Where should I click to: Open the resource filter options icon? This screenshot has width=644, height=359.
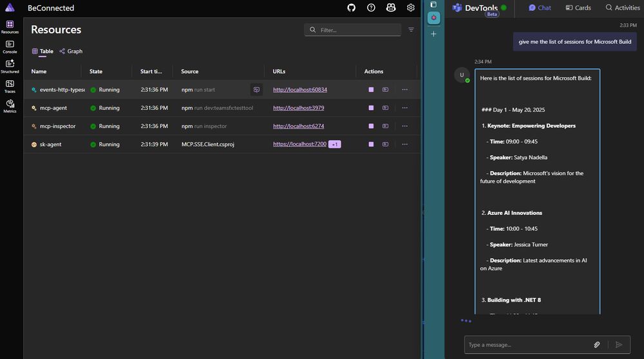coord(411,30)
